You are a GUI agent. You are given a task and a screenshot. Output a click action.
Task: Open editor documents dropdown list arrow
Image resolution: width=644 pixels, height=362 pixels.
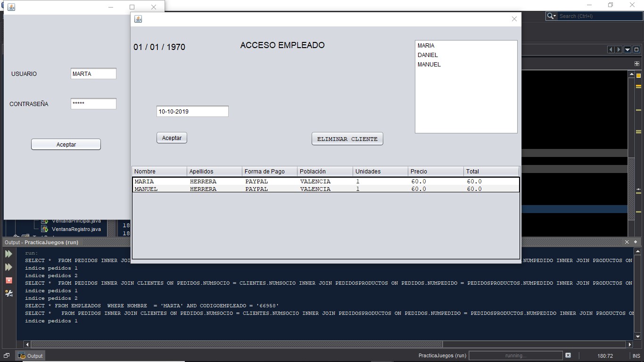(627, 49)
